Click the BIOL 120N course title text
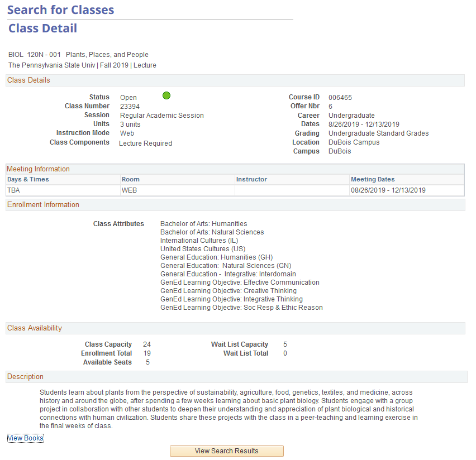Viewport: 476px width, 460px height. [78, 54]
